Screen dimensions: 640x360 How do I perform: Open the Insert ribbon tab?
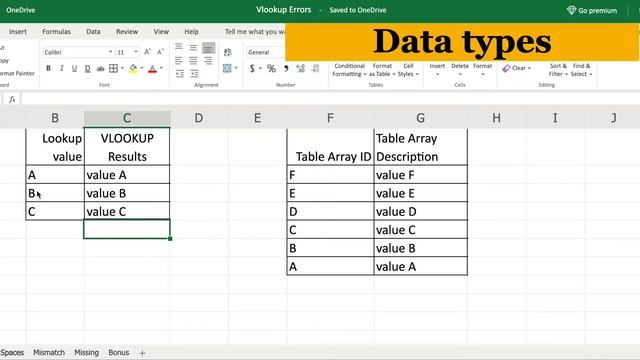pos(18,31)
